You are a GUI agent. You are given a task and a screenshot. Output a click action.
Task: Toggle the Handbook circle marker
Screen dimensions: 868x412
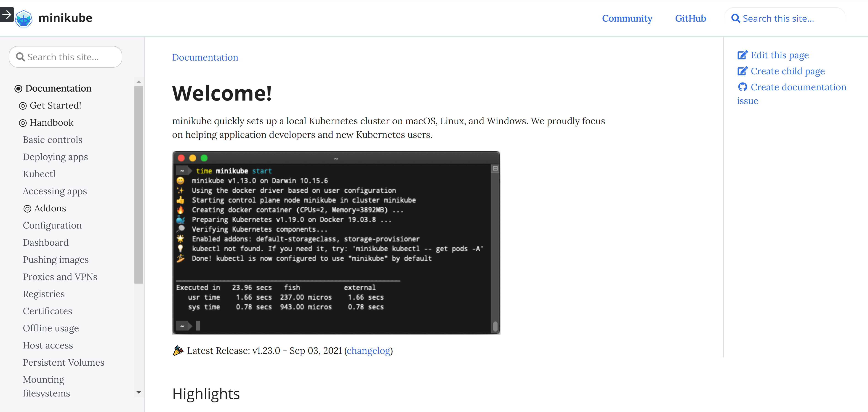pyautogui.click(x=23, y=123)
